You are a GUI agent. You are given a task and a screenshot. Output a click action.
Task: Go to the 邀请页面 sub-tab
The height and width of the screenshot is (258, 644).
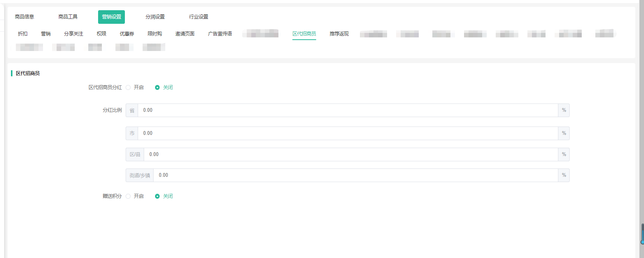click(185, 34)
